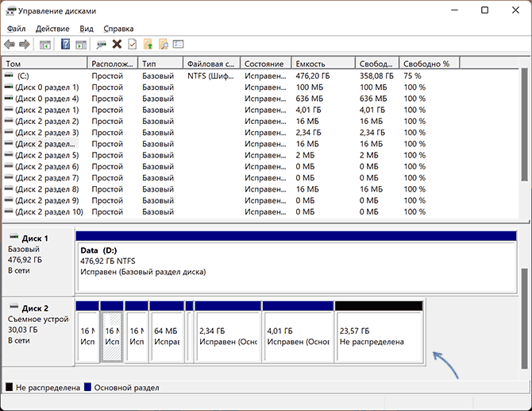Open the Действие menu
Image resolution: width=532 pixels, height=411 pixels.
pyautogui.click(x=52, y=29)
